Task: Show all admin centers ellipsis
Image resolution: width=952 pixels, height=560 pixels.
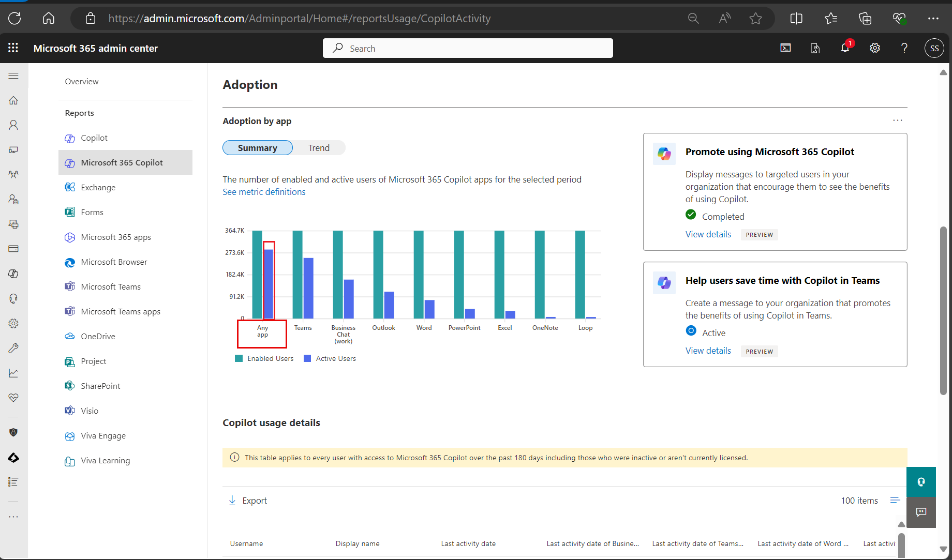Action: point(13,517)
